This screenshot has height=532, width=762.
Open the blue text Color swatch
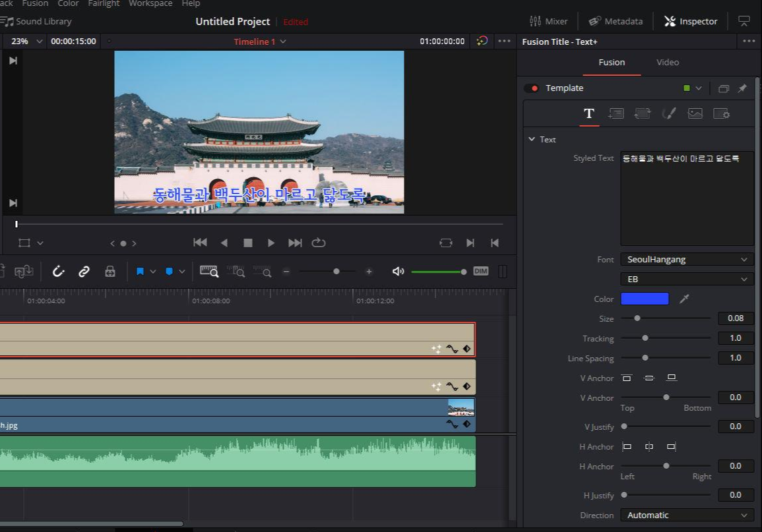pyautogui.click(x=645, y=299)
